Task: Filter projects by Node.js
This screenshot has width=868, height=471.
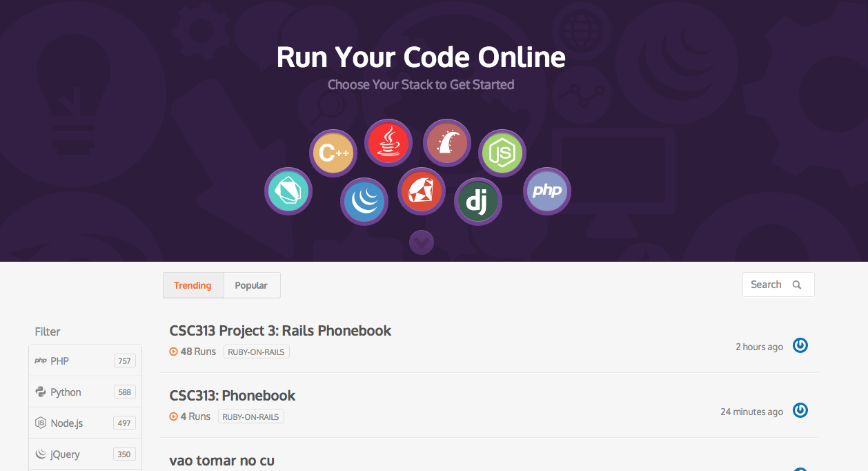Action: pyautogui.click(x=85, y=423)
